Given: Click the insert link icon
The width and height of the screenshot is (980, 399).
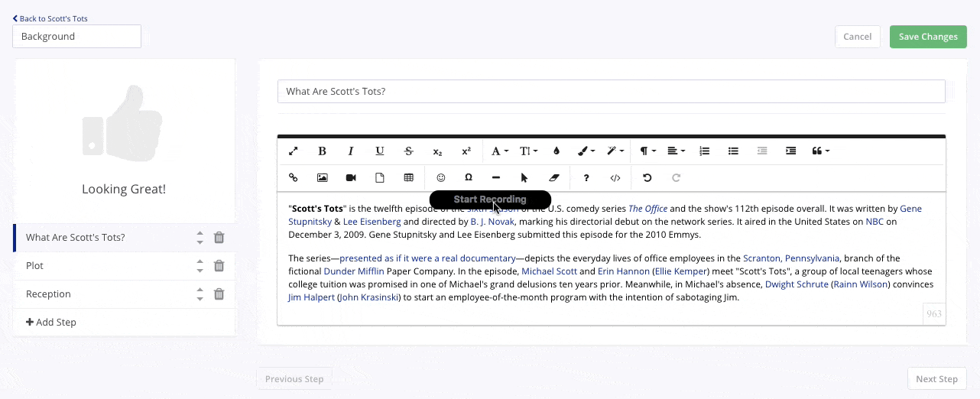Looking at the screenshot, I should pyautogui.click(x=293, y=177).
